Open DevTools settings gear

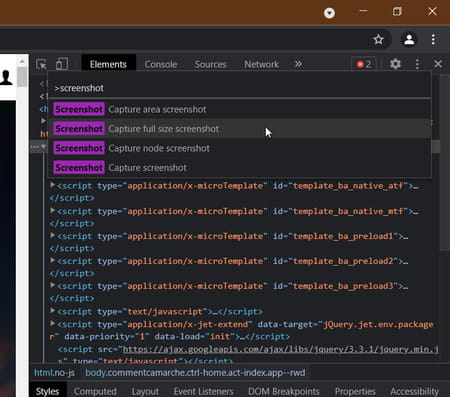coord(395,64)
